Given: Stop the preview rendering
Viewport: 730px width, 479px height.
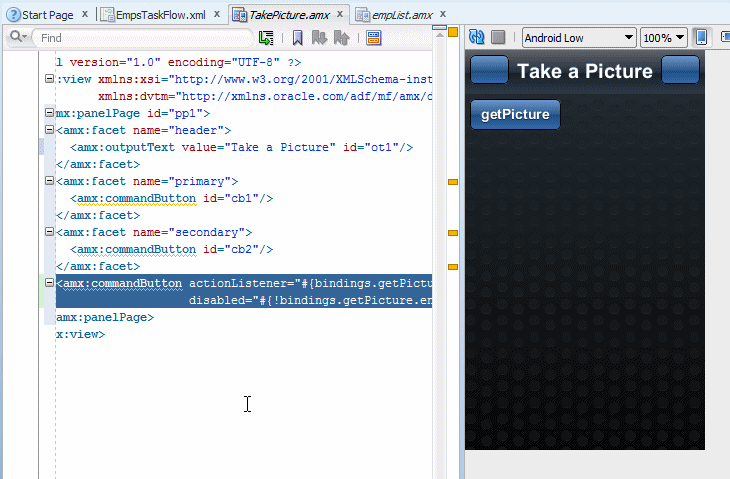Looking at the screenshot, I should point(498,37).
